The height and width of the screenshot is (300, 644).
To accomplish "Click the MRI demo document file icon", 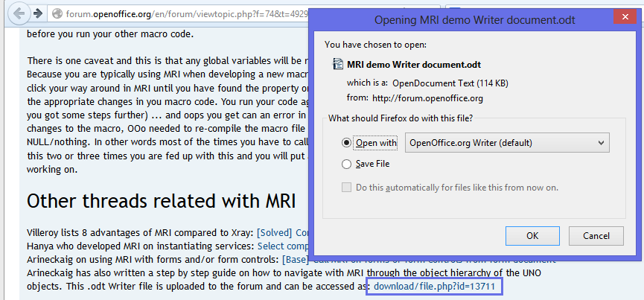I will pyautogui.click(x=337, y=65).
